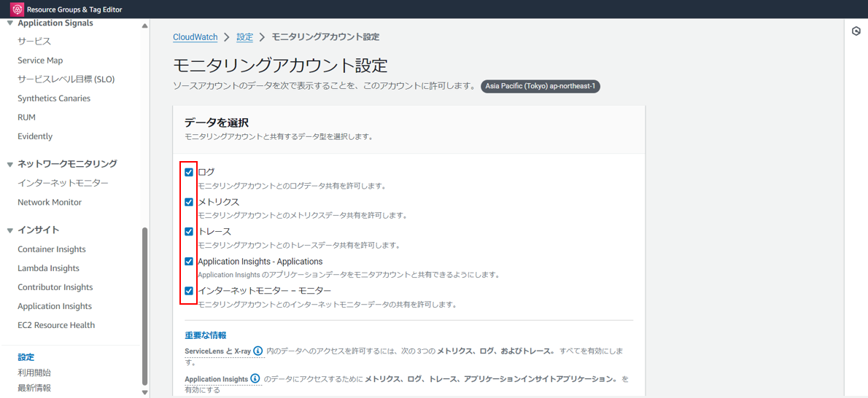Viewport: 868px width, 398px height.
Task: Open Lambda Insights in sidebar
Action: click(x=48, y=268)
